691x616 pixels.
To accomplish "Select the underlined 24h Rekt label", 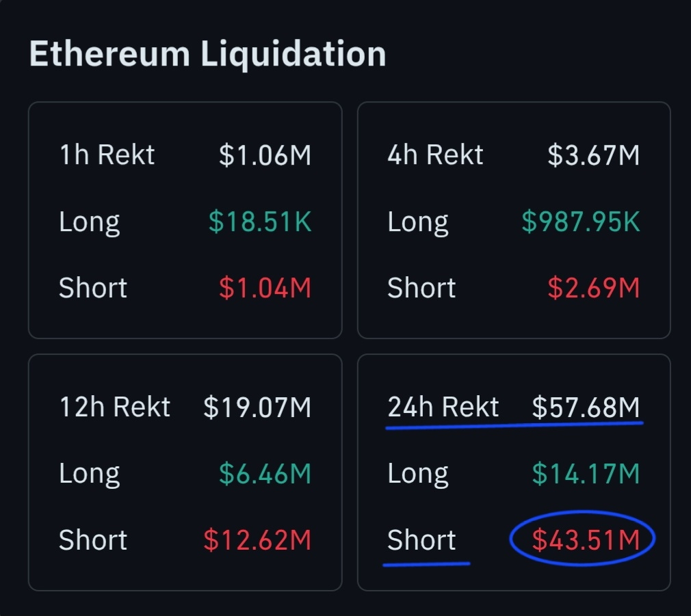I will pyautogui.click(x=443, y=407).
